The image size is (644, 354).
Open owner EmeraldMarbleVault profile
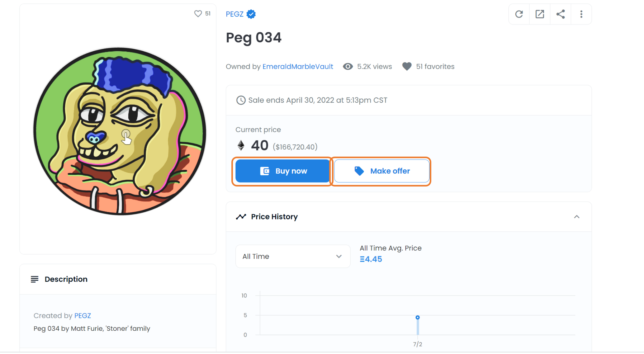click(298, 66)
